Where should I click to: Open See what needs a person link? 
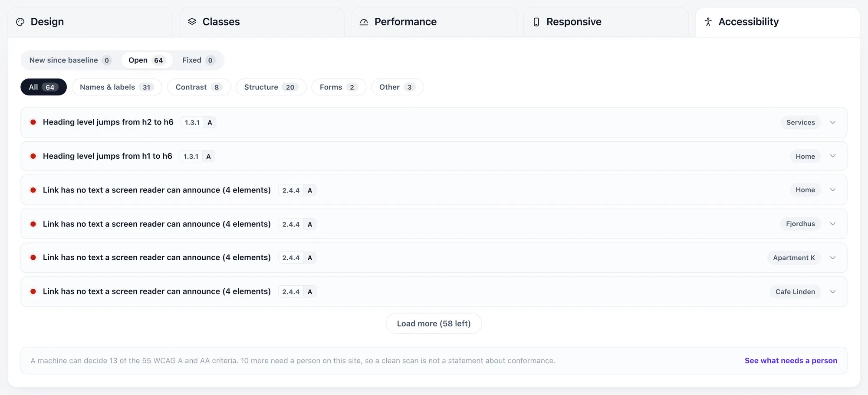pyautogui.click(x=791, y=361)
